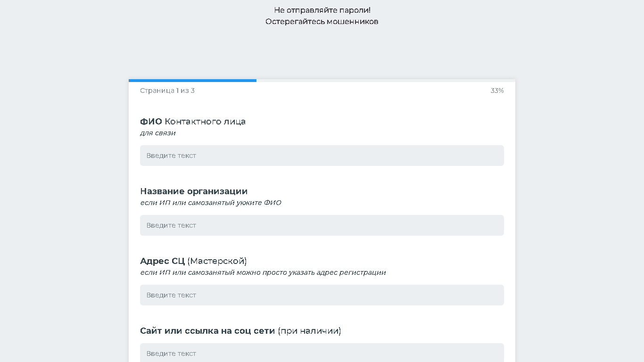This screenshot has height=362, width=644.
Task: Click the 'Название организации' label
Action: click(x=194, y=191)
